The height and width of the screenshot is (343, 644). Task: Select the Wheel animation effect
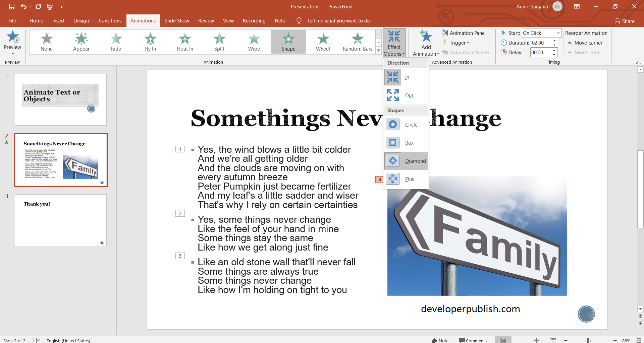click(323, 42)
